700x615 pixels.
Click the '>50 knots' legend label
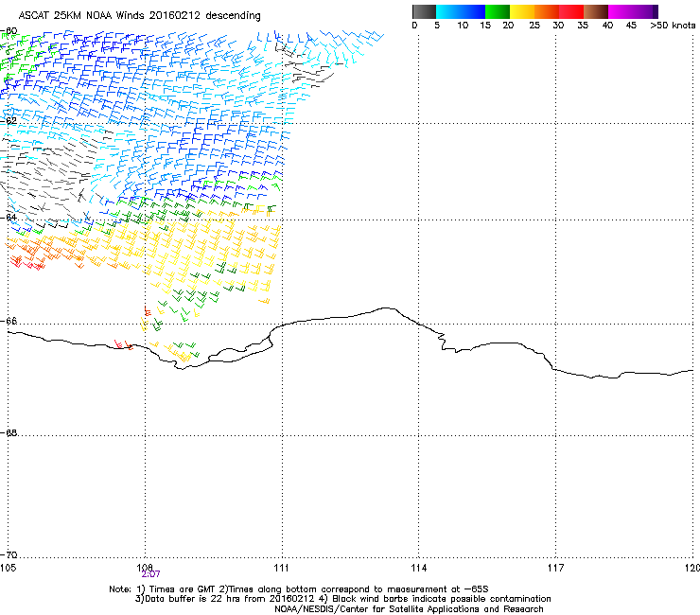673,26
